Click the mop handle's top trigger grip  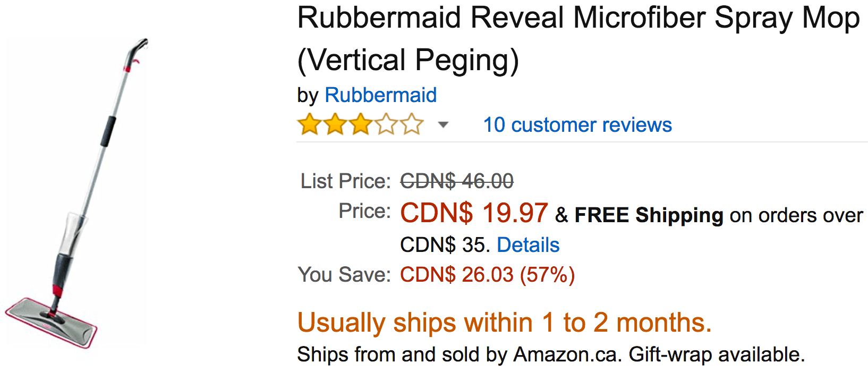135,53
